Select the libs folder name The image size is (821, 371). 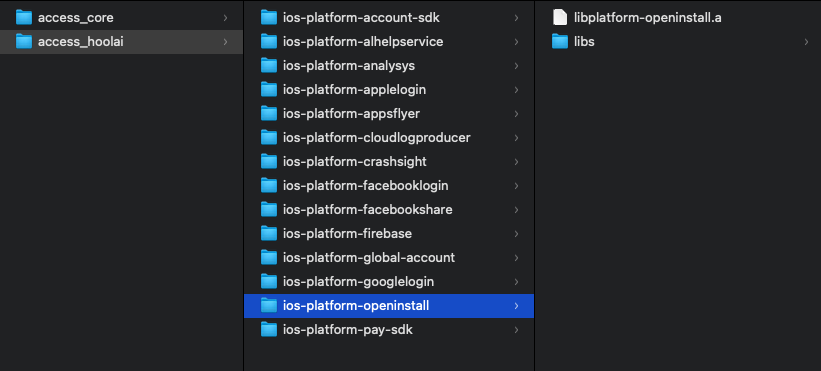(584, 42)
